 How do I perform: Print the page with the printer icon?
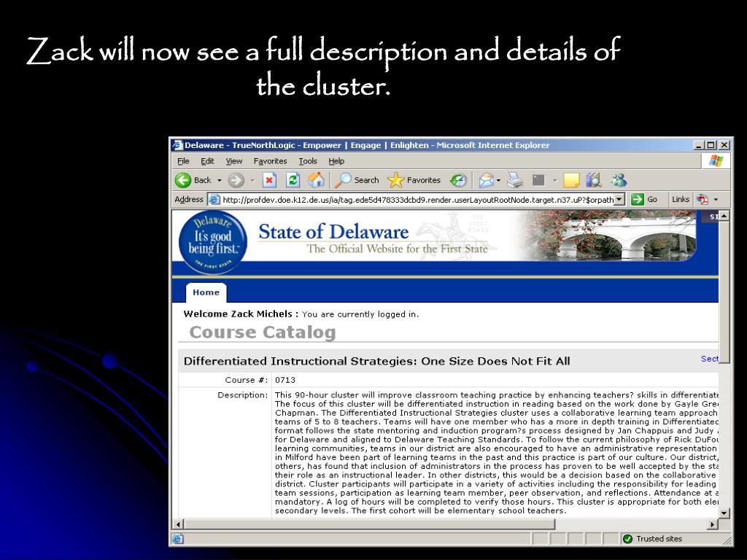click(x=515, y=180)
